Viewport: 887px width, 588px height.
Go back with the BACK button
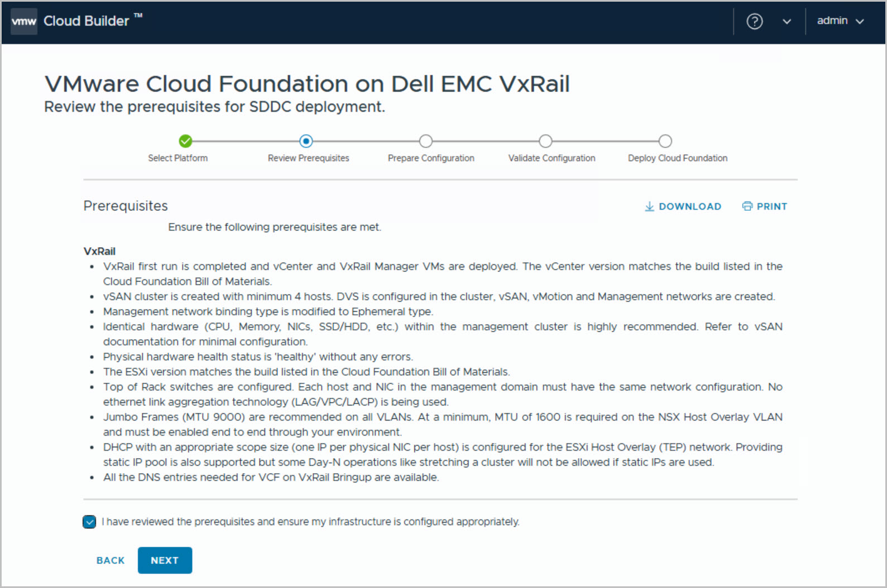[x=111, y=560]
